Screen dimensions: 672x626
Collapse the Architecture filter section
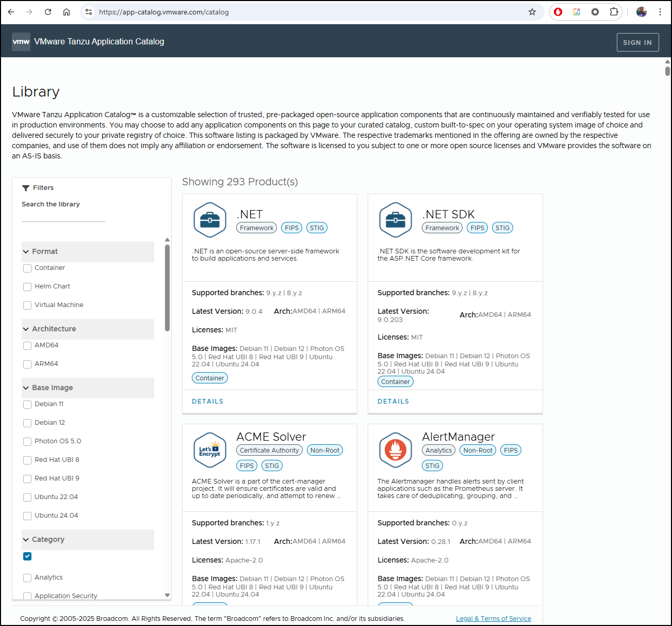click(88, 329)
